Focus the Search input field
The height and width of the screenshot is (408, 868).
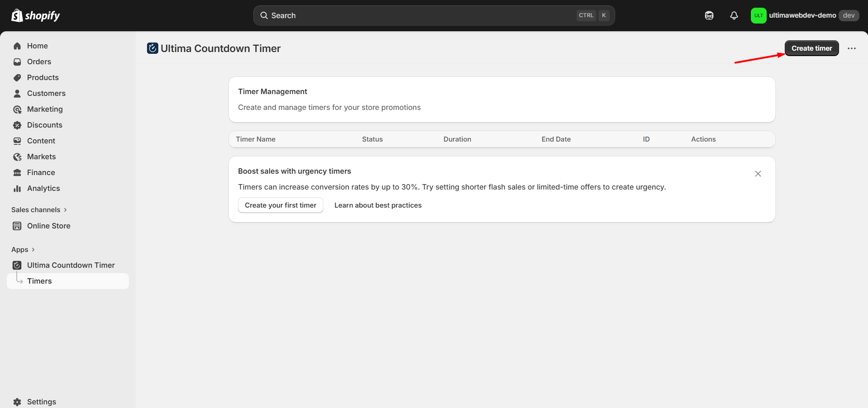434,15
